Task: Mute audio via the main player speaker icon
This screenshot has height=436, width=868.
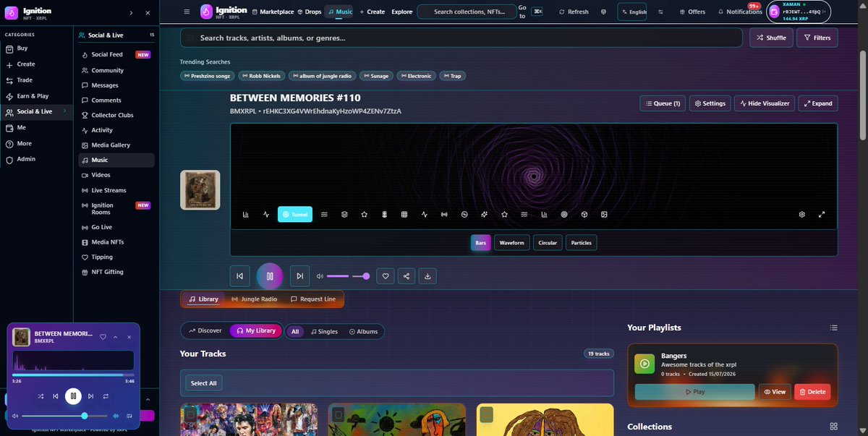Action: [x=320, y=276]
